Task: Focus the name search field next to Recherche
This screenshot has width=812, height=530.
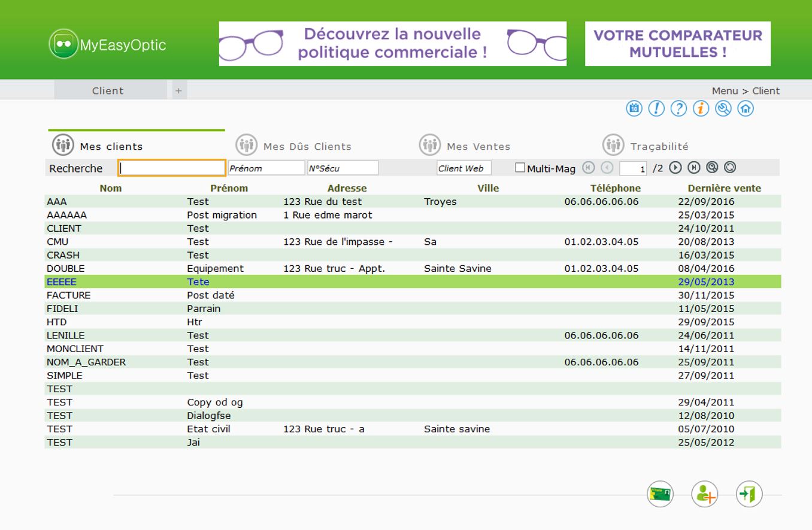Action: coord(172,168)
